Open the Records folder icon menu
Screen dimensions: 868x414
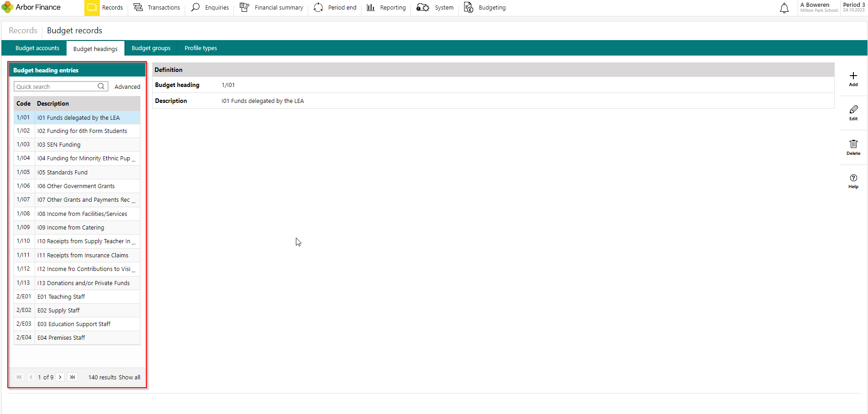pos(92,7)
